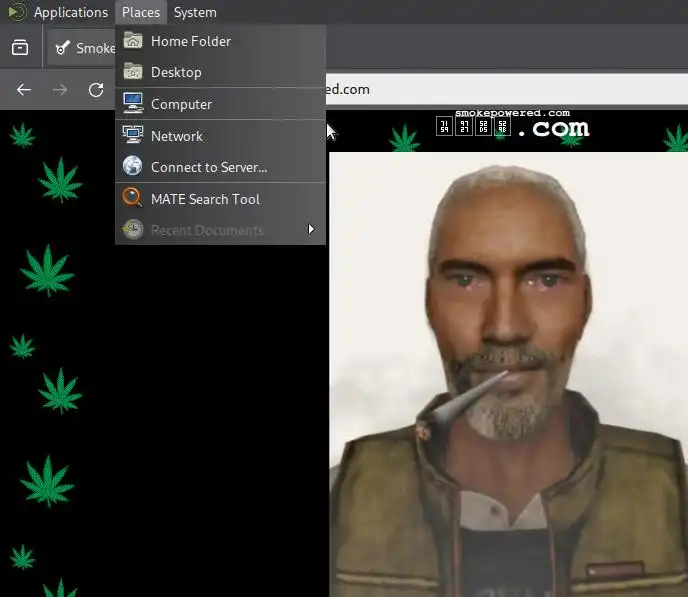Focus the address bar showing ed.com
Screen dimensions: 688x597
click(507, 89)
